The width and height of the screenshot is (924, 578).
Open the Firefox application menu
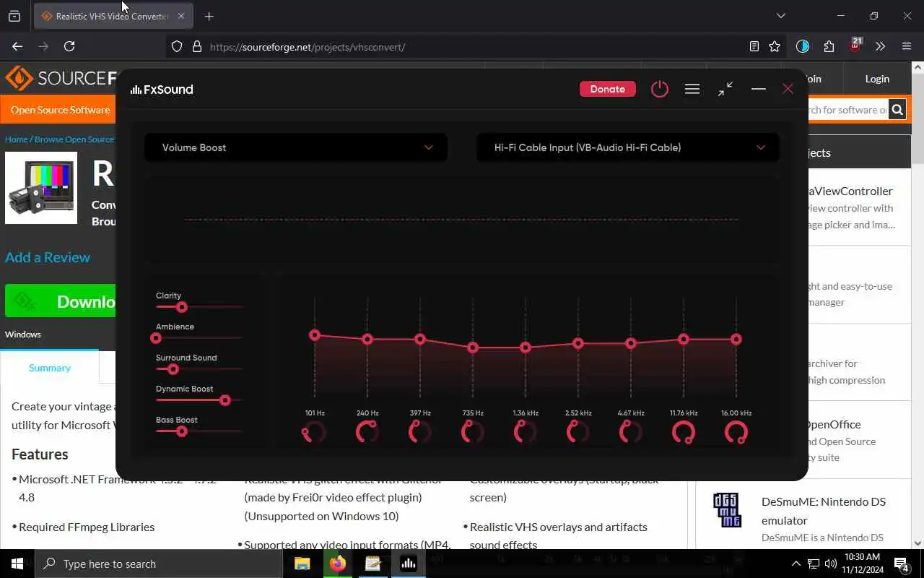tap(907, 46)
